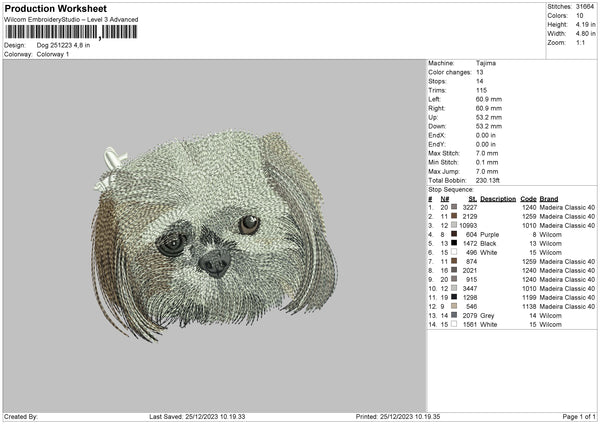Click the Machine value Tajima
This screenshot has height=424, width=600.
(487, 63)
